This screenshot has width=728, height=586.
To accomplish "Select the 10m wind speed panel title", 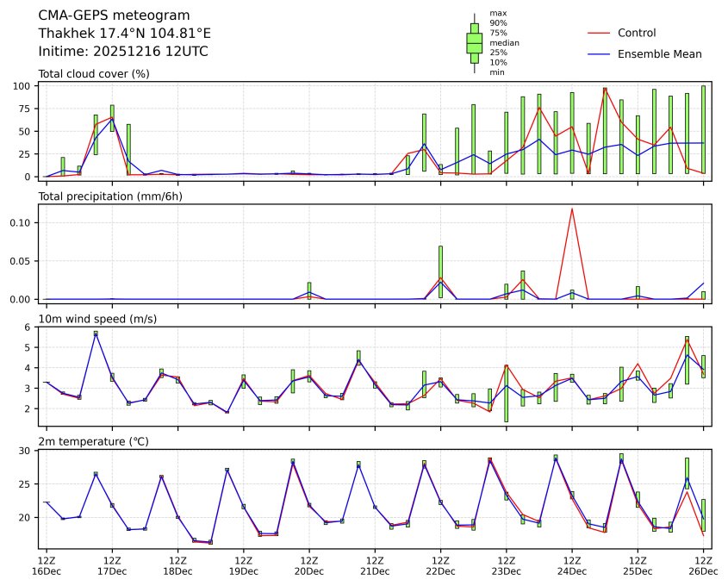I will coord(93,319).
